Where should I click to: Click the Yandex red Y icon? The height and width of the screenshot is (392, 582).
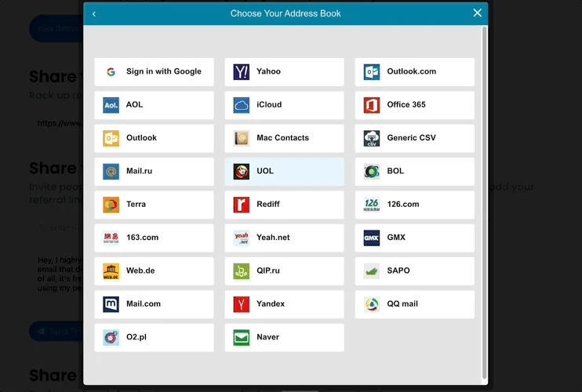tap(242, 304)
